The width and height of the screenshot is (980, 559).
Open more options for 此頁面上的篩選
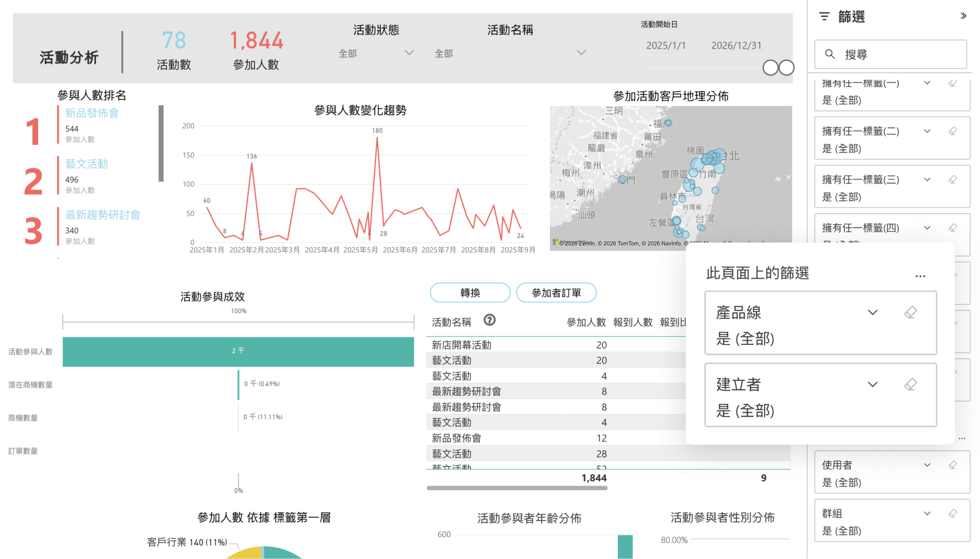click(x=920, y=275)
